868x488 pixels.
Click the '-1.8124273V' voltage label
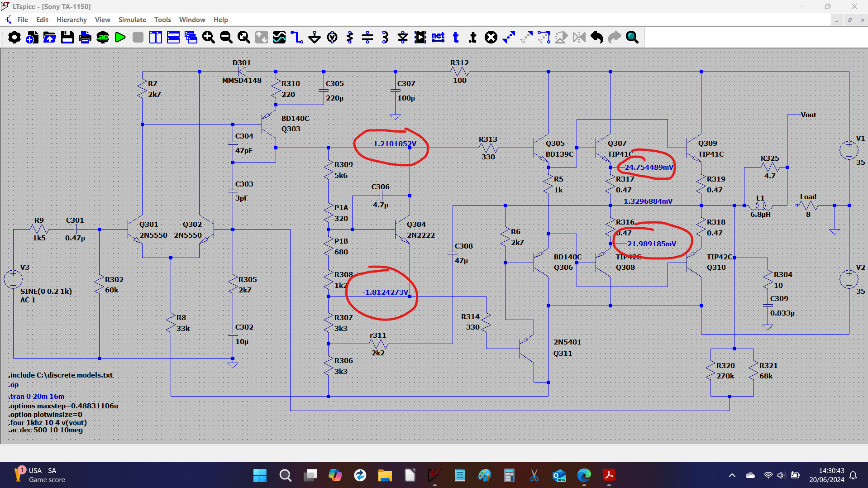click(386, 292)
